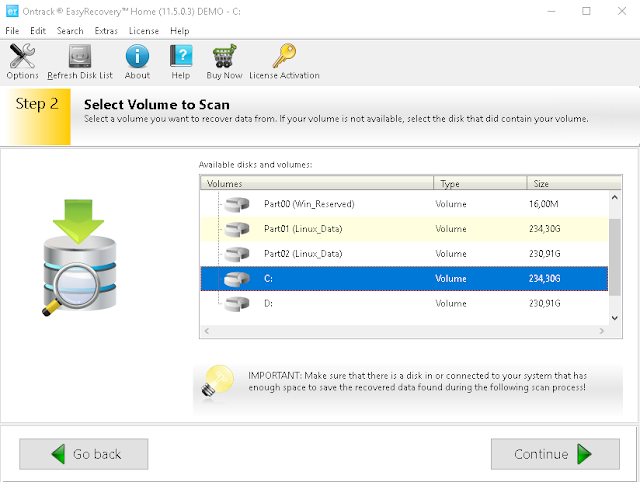Open the Search menu
This screenshot has height=482, width=640.
pos(70,31)
